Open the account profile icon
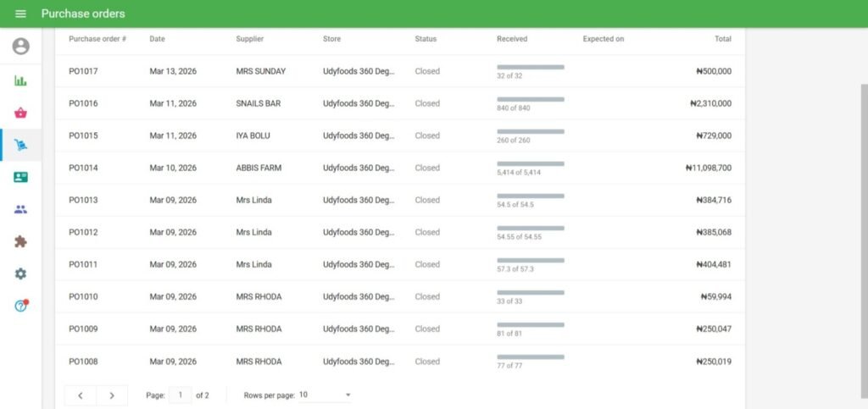This screenshot has width=868, height=409. 20,47
